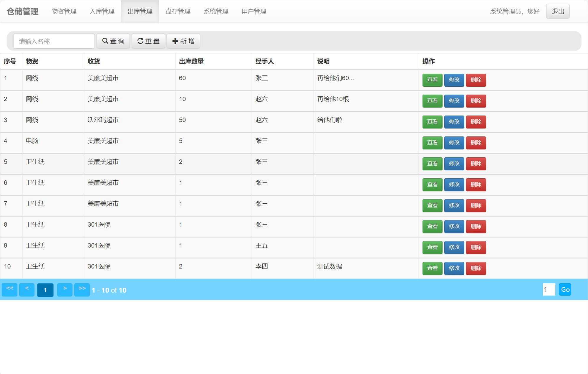This screenshot has width=588, height=374.
Task: Select page number input beside Go button
Action: (549, 290)
